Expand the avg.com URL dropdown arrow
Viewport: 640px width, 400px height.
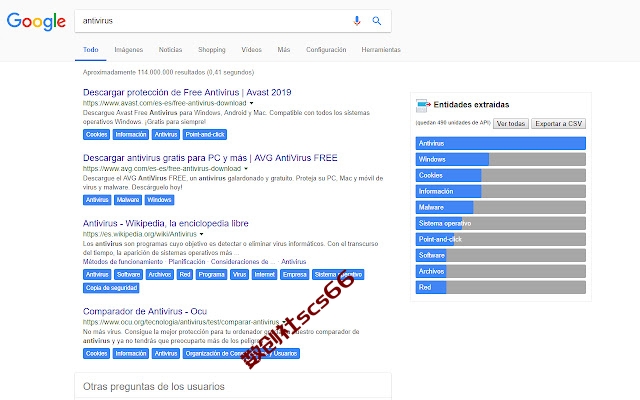[x=246, y=169]
